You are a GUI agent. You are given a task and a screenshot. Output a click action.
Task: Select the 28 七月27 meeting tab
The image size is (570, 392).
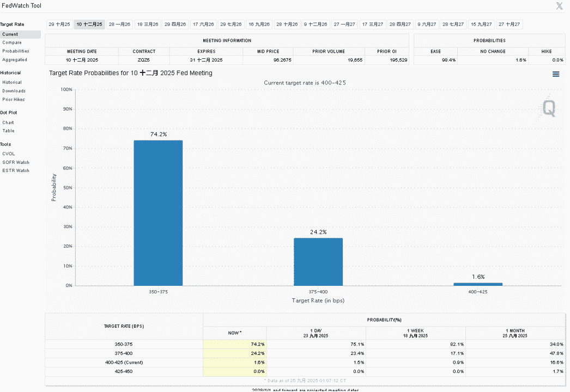coord(453,24)
